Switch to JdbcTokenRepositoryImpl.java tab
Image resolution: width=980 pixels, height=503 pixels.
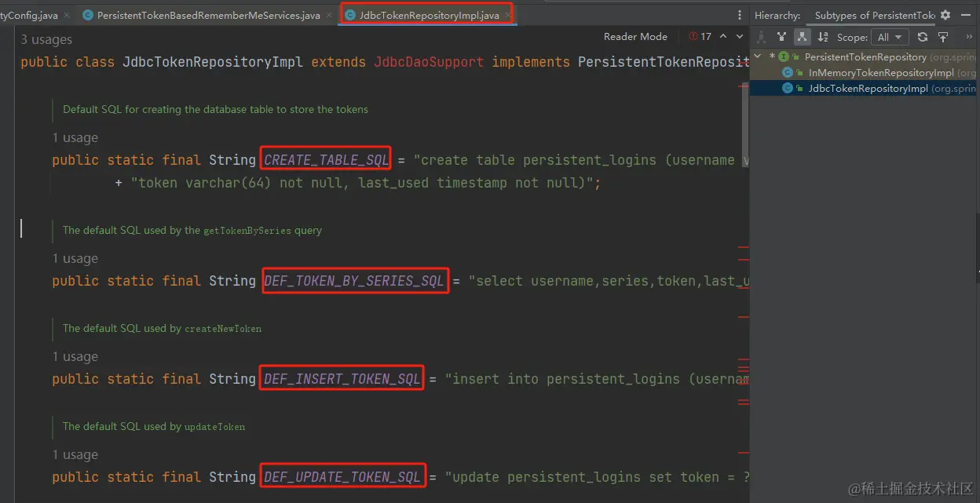point(429,15)
